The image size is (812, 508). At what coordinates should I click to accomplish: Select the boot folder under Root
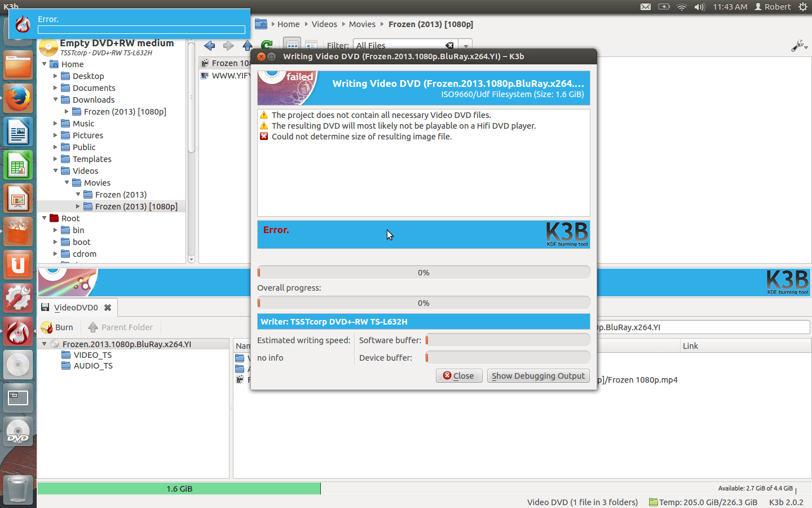81,242
